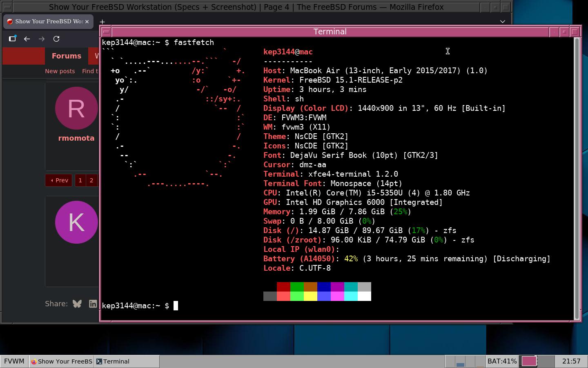Jump to forum page 1
This screenshot has height=368, width=588.
pyautogui.click(x=80, y=180)
